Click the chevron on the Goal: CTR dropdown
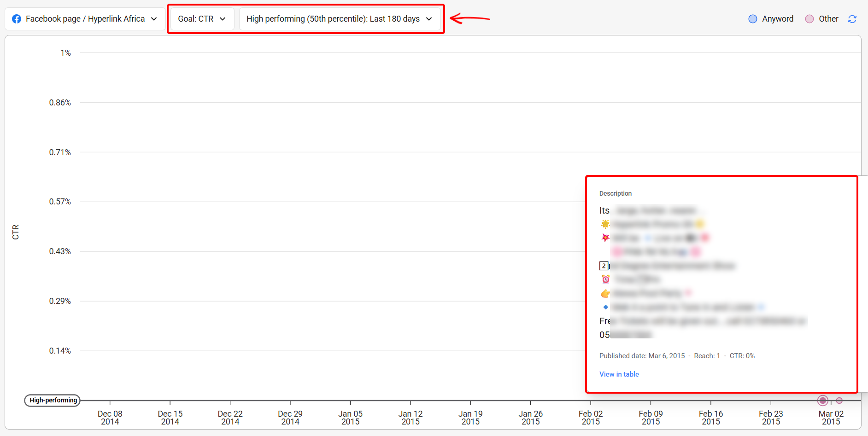The image size is (868, 436). pos(223,19)
